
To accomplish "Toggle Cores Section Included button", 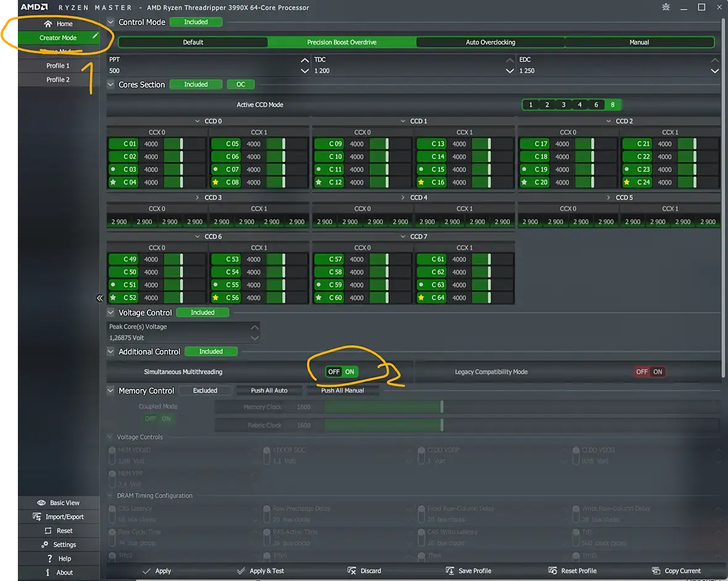I will (196, 85).
